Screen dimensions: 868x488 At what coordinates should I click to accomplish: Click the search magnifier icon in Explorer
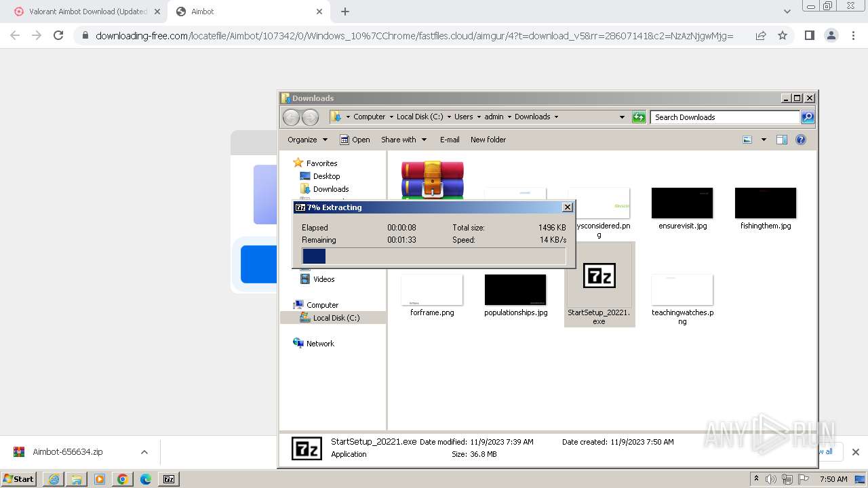[x=808, y=117]
